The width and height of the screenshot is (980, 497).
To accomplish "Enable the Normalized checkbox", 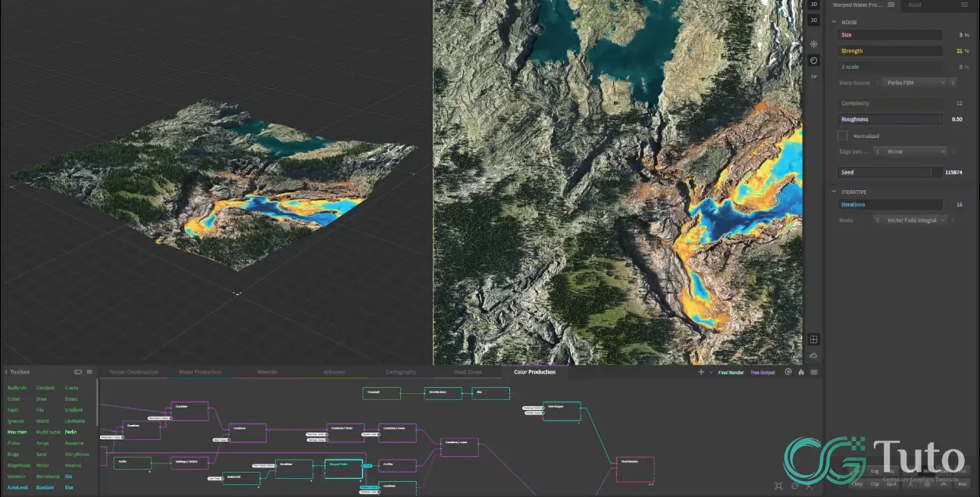I will tap(844, 136).
